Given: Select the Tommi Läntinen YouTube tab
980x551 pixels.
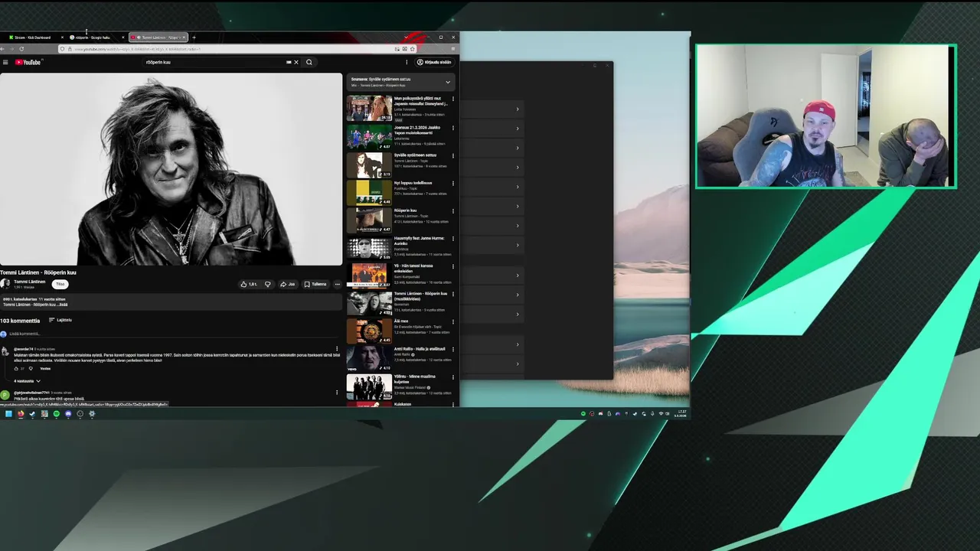Looking at the screenshot, I should [157, 37].
